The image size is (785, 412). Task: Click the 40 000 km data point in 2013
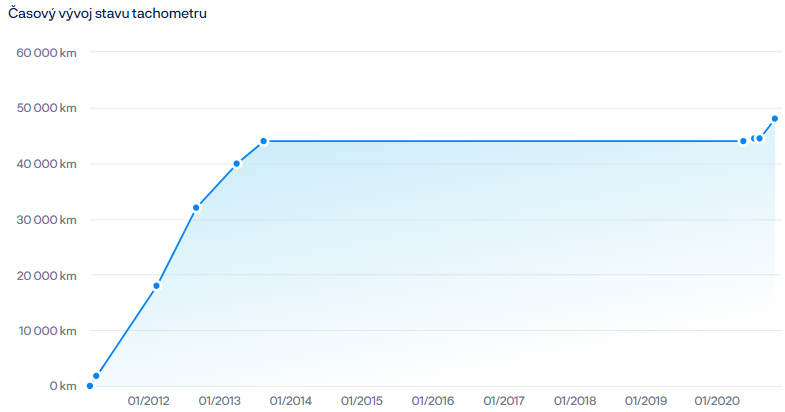(237, 164)
